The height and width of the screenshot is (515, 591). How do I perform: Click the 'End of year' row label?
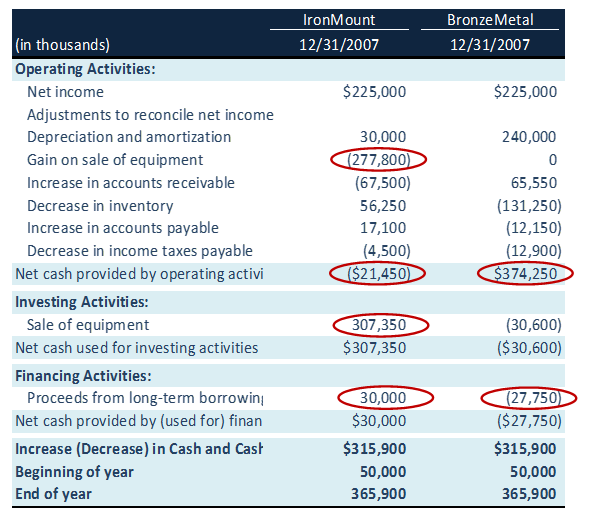53,494
